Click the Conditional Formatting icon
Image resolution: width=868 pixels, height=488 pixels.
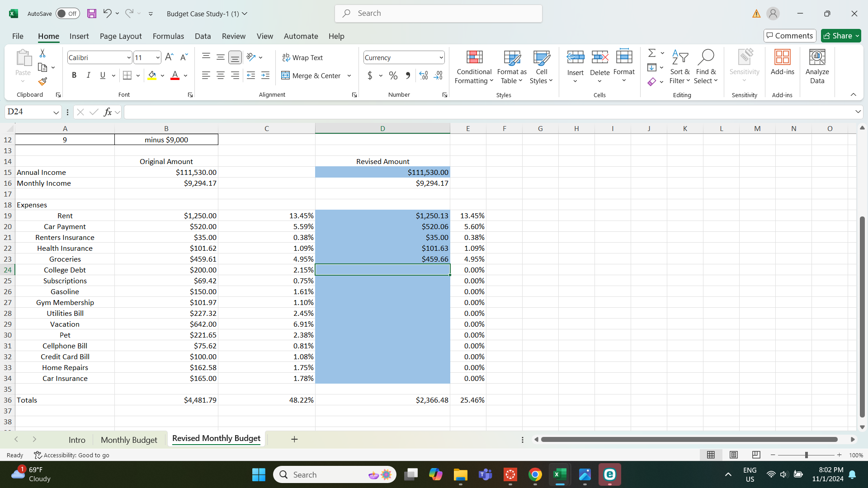click(474, 57)
